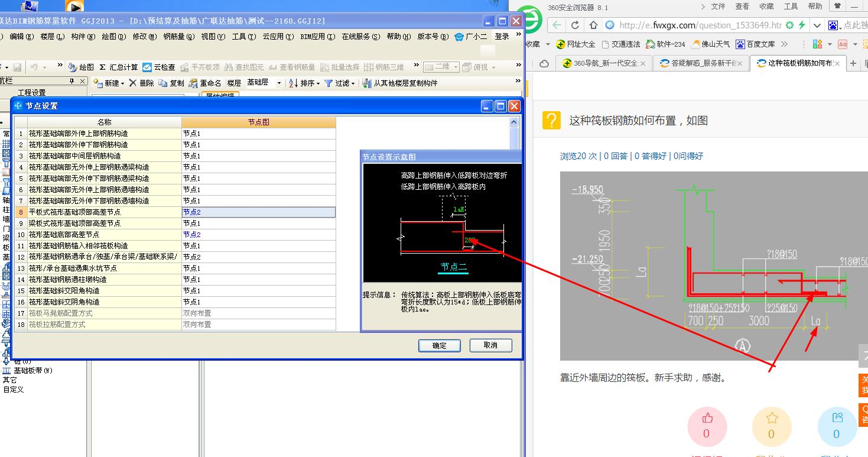Reload the page with browser refresh icon

point(575,25)
